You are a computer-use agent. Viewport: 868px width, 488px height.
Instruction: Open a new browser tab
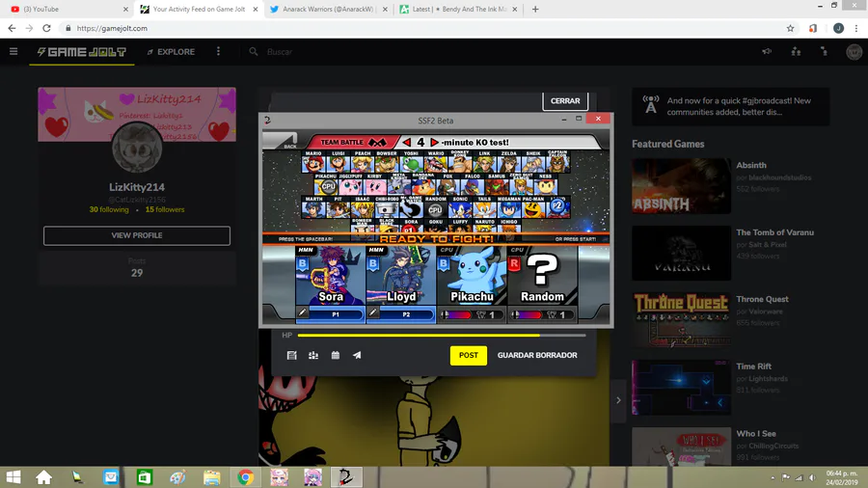(x=535, y=9)
